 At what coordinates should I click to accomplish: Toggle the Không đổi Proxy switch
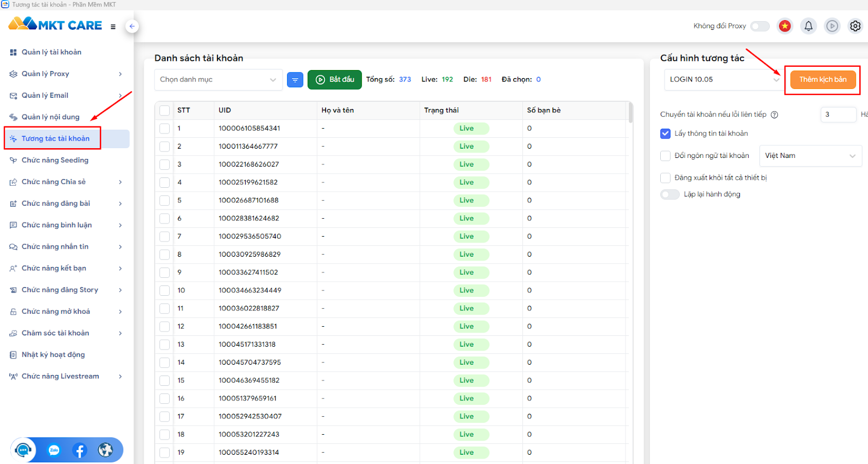(760, 26)
